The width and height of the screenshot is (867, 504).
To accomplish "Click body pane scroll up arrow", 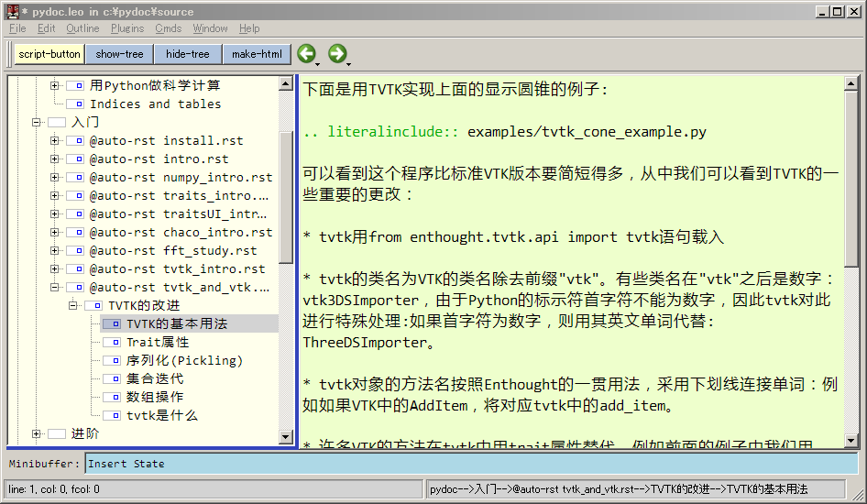I will pos(851,83).
